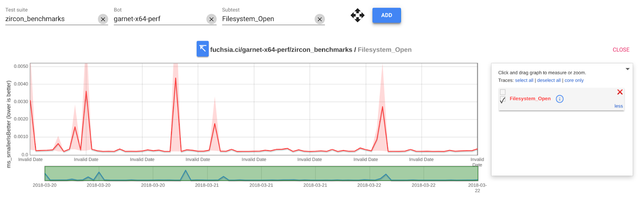Toggle the Filesystem_Open trace checkbox

[x=503, y=100]
